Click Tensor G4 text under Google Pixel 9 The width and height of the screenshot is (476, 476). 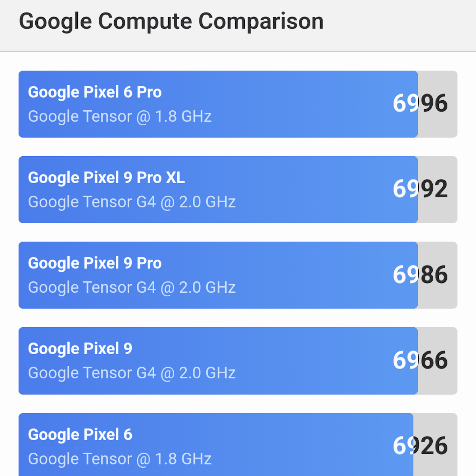point(132,373)
